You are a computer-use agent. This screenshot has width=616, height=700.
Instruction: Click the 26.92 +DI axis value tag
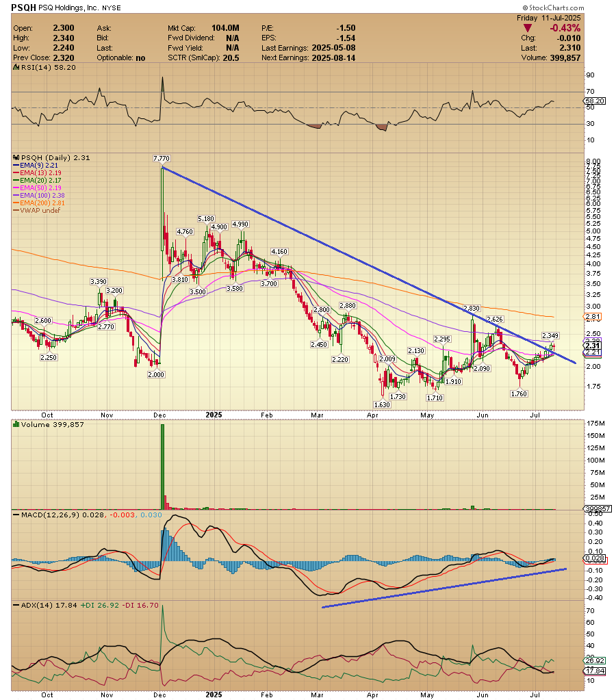pyautogui.click(x=595, y=661)
